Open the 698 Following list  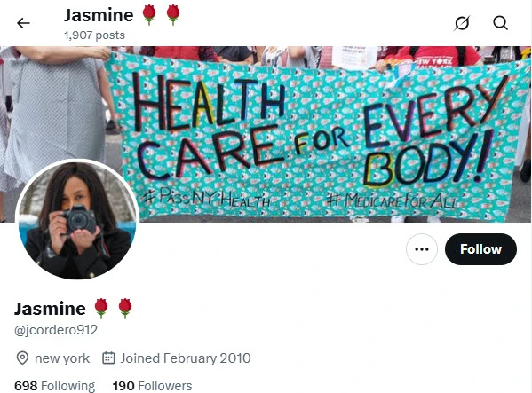[x=55, y=386]
